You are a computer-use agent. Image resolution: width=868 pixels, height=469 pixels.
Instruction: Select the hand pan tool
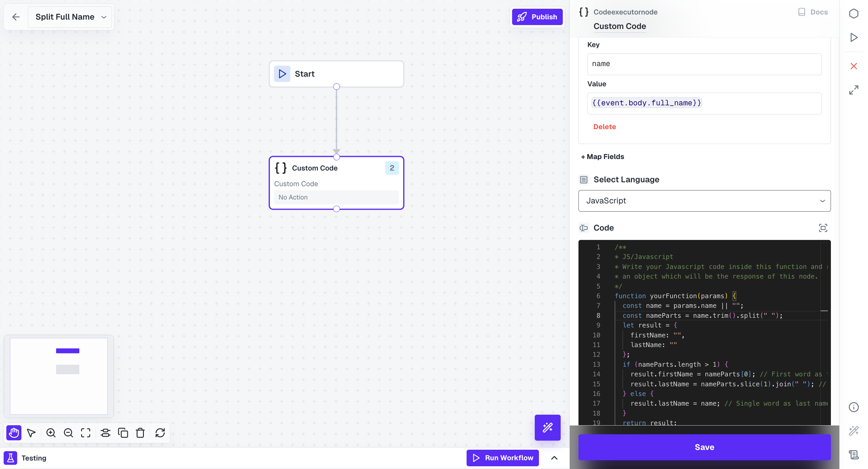14,432
